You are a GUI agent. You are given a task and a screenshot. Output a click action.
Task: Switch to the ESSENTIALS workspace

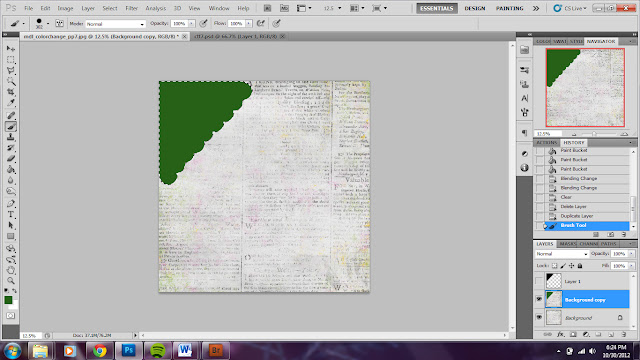coord(437,8)
